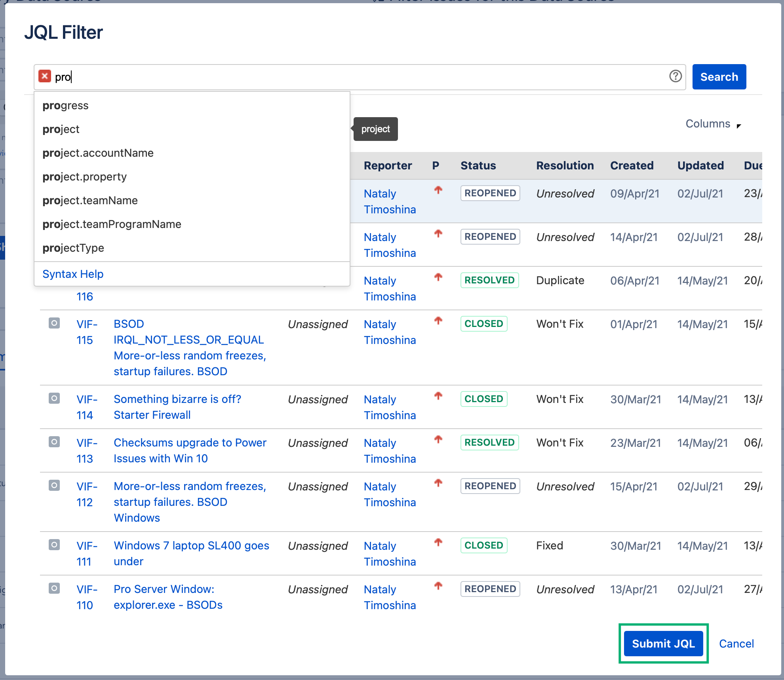
Task: Clear the query using the red X icon
Action: 45,76
